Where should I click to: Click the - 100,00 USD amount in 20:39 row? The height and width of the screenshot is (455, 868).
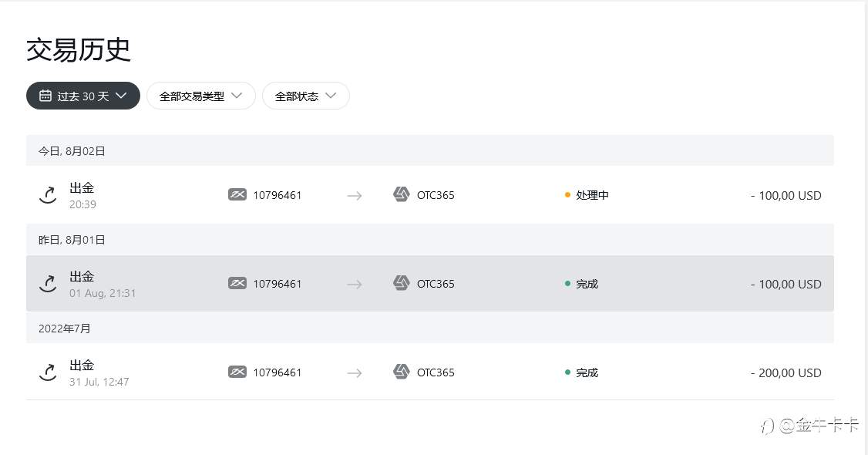pyautogui.click(x=786, y=195)
